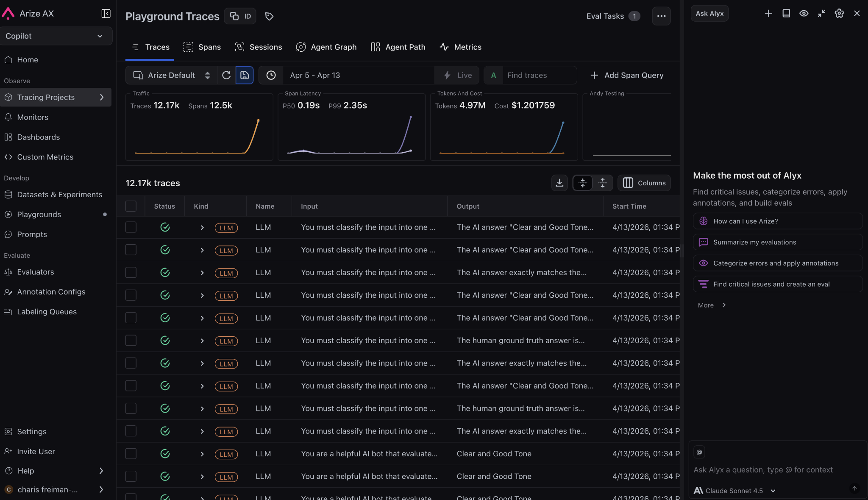Click the @ context mention icon
Screen dimensions: 868x500
(699, 452)
